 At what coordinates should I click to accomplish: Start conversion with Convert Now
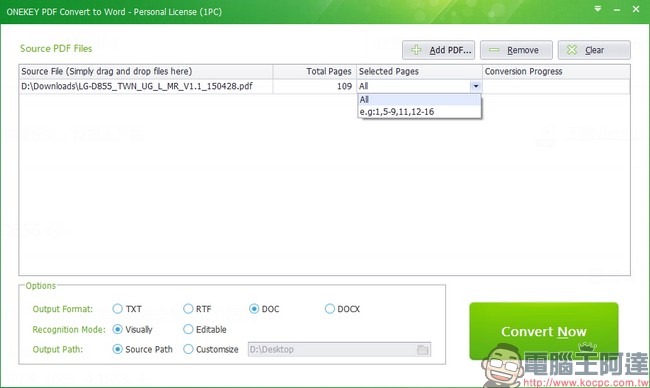pos(543,331)
